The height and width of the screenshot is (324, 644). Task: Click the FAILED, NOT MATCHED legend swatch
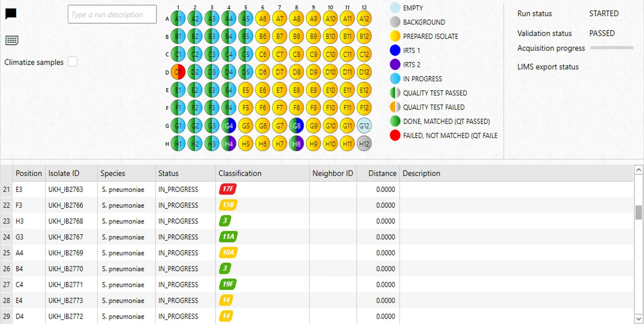click(x=395, y=135)
